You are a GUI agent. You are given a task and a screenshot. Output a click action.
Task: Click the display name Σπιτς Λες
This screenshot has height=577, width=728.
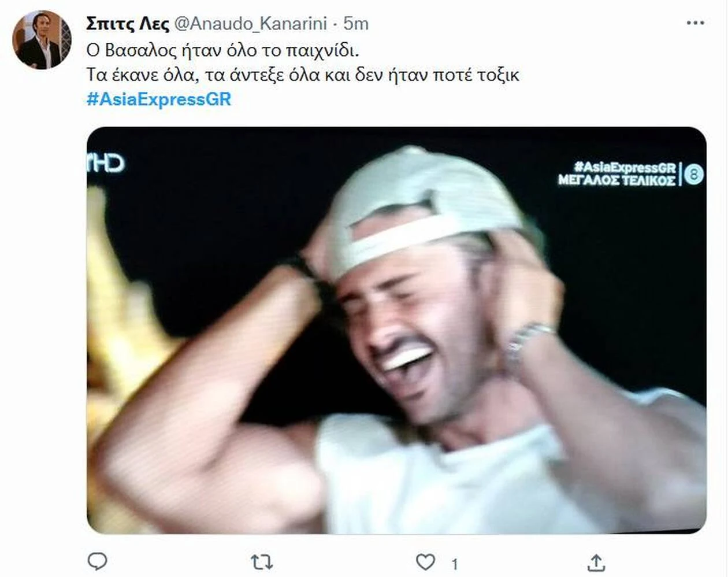click(128, 23)
